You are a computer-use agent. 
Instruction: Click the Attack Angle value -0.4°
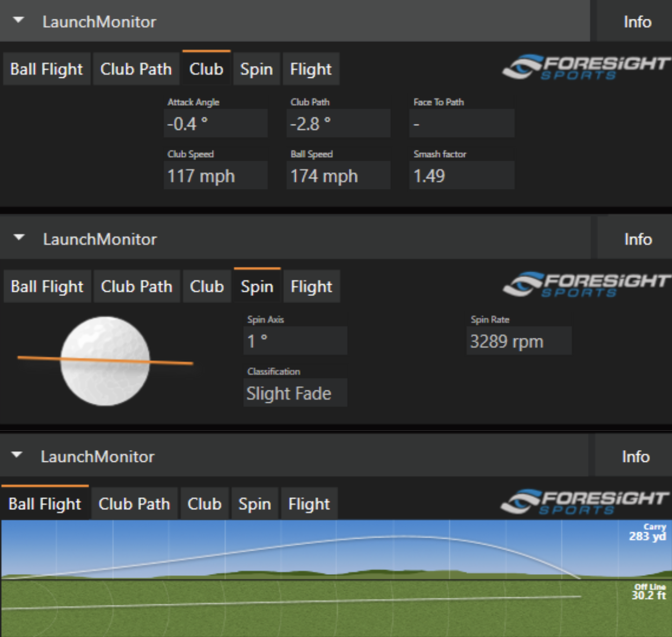point(215,124)
